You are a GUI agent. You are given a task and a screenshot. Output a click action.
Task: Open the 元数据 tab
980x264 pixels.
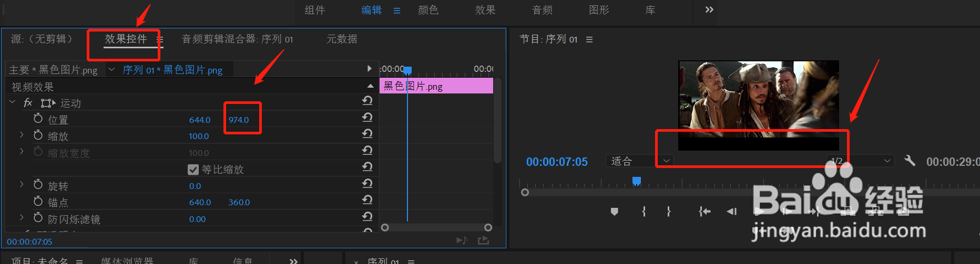[342, 39]
